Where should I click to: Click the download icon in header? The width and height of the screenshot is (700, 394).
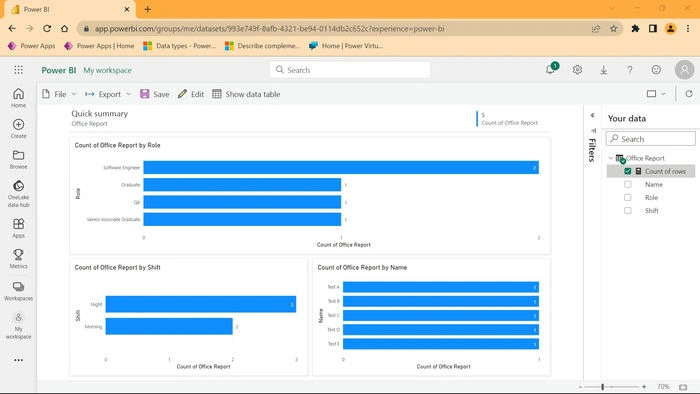tap(604, 70)
